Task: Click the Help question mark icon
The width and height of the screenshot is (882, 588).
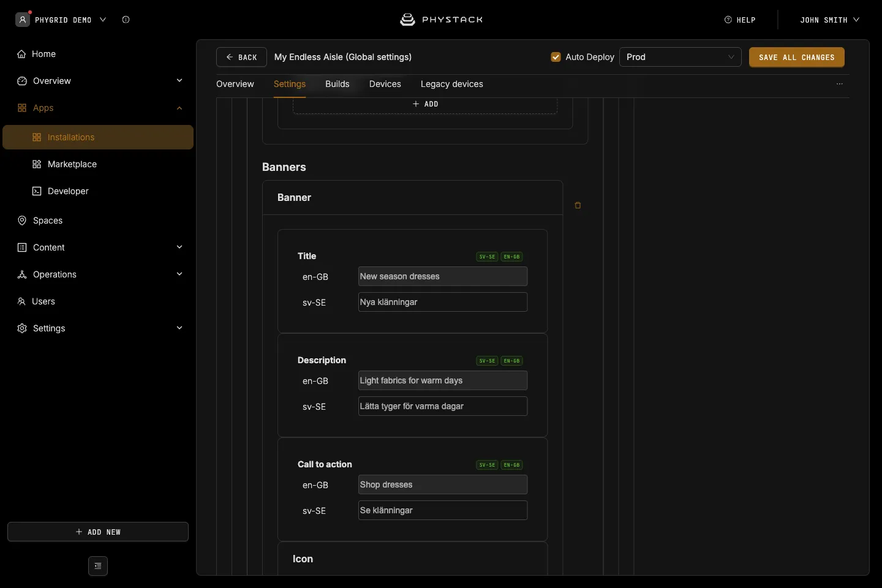Action: pyautogui.click(x=728, y=20)
